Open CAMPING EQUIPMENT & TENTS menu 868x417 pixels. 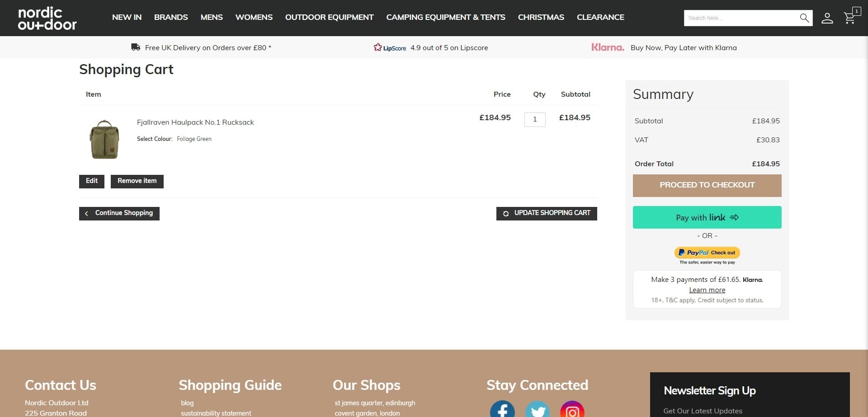pyautogui.click(x=446, y=17)
